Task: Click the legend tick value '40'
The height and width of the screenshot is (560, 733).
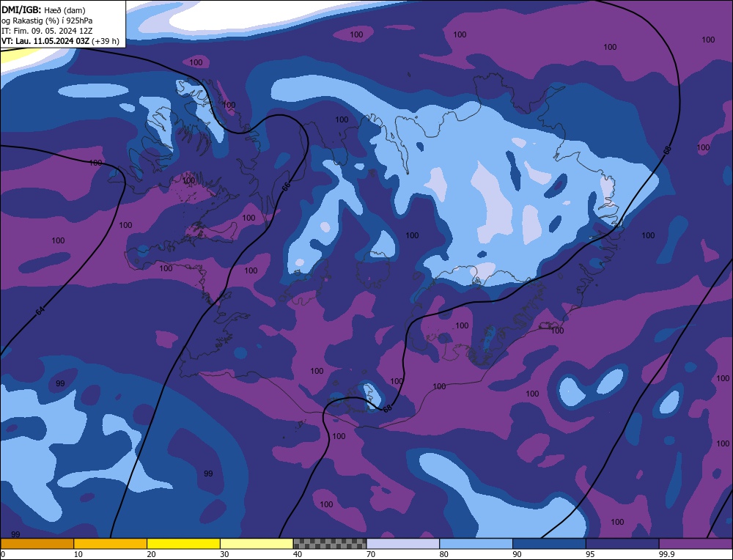Action: click(298, 554)
